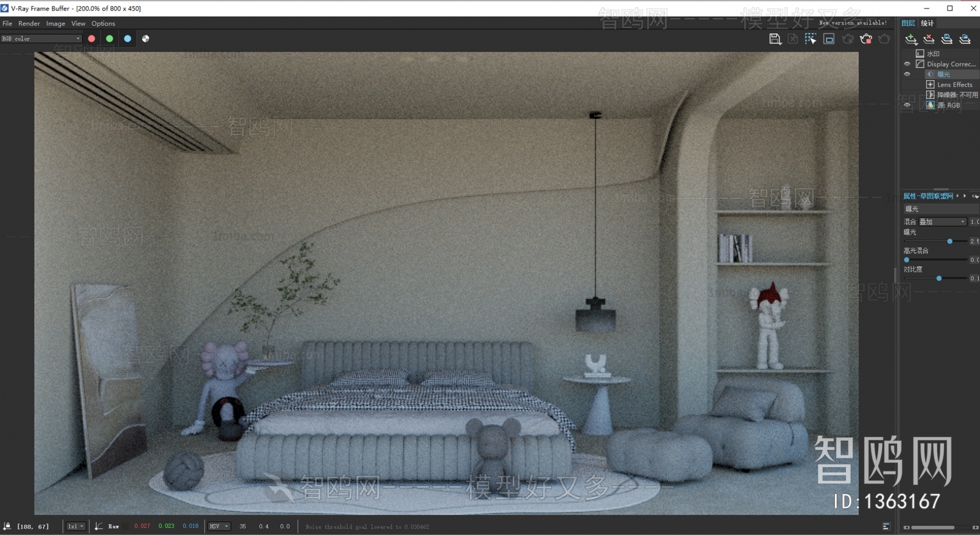Switch to alpha/mono channel circle
The height and width of the screenshot is (535, 980).
tap(146, 39)
